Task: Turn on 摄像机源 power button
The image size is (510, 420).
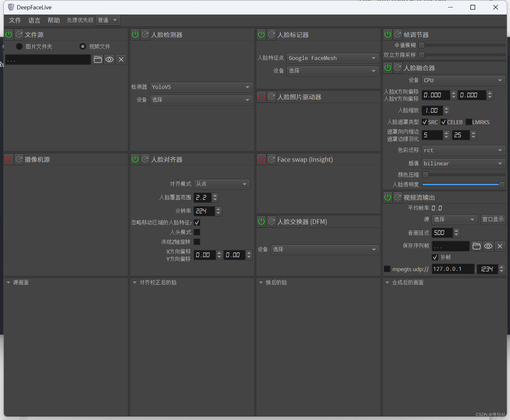Action: 9,159
